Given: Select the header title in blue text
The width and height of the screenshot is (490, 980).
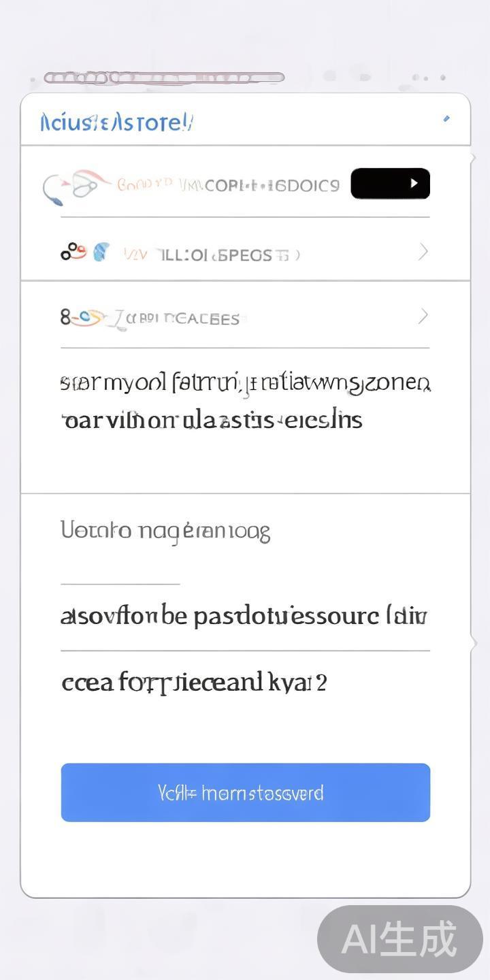Looking at the screenshot, I should [x=116, y=123].
